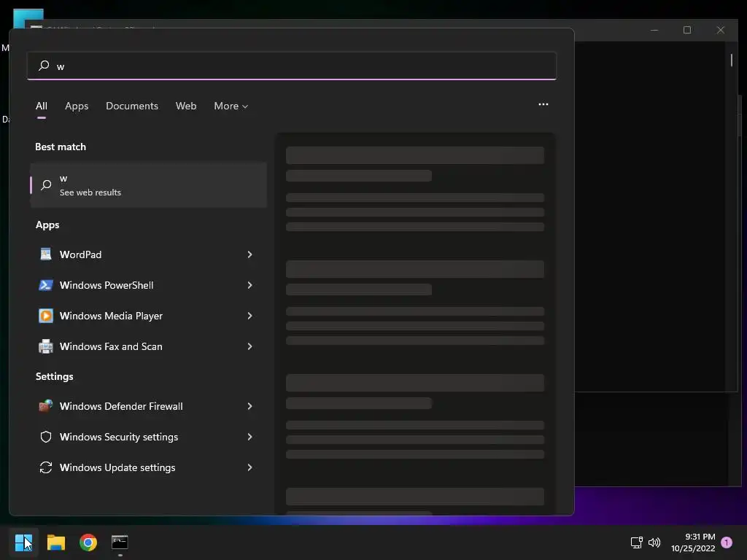Click the Windows PowerShell app icon
Viewport: 747px width, 560px height.
click(46, 285)
